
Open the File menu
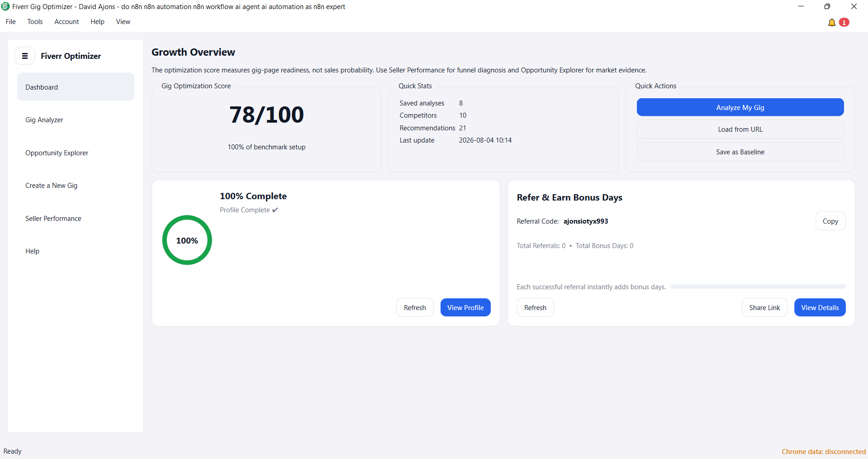[11, 22]
